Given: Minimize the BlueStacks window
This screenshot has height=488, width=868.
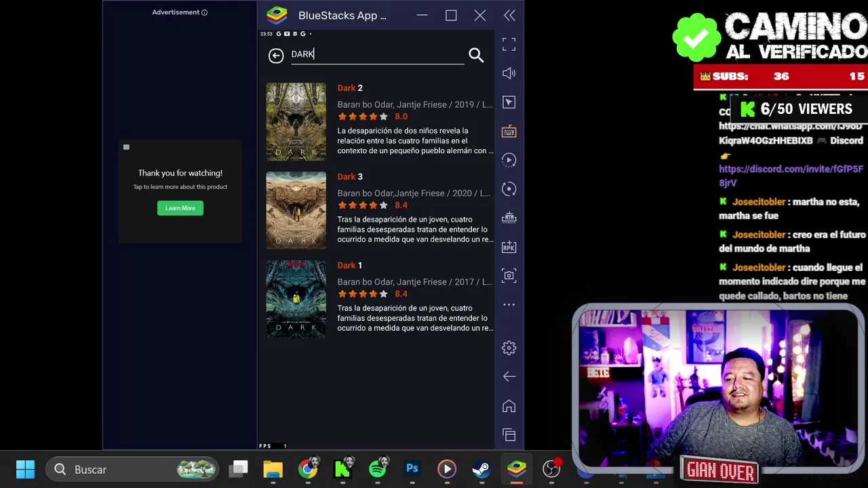Looking at the screenshot, I should (422, 16).
